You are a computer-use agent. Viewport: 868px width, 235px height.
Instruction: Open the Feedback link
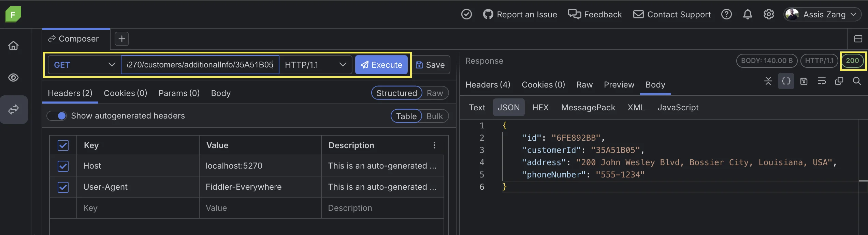[595, 14]
